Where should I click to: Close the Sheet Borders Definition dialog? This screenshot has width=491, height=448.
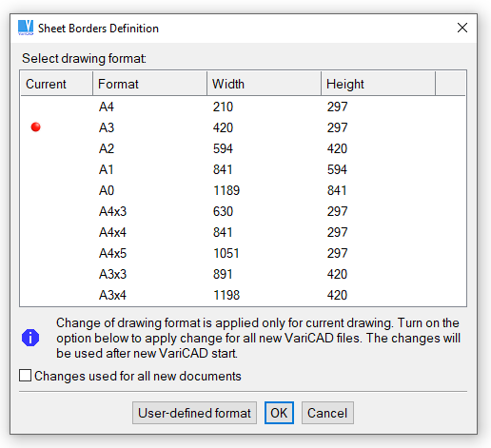(462, 28)
